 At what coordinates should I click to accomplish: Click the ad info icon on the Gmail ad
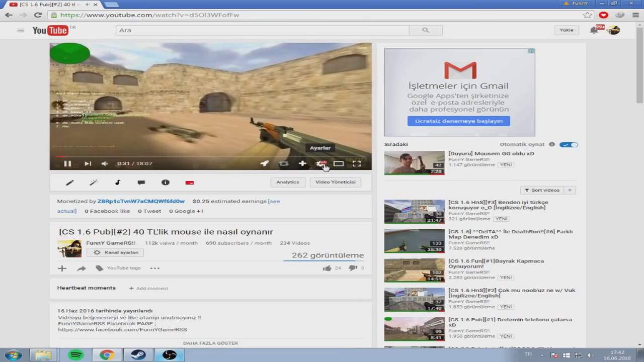tap(531, 51)
